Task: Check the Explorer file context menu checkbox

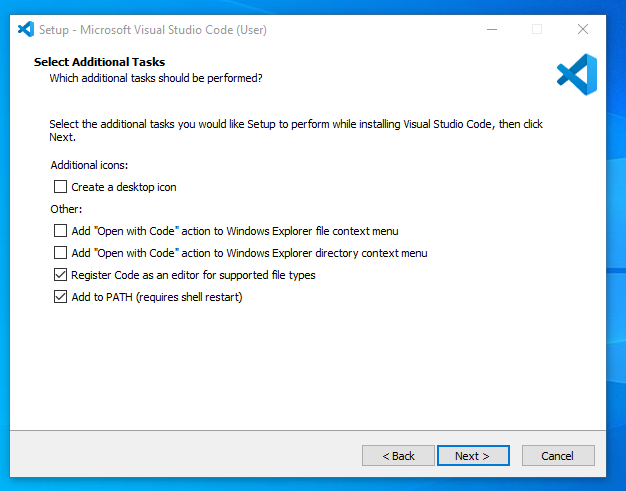Action: pos(60,230)
